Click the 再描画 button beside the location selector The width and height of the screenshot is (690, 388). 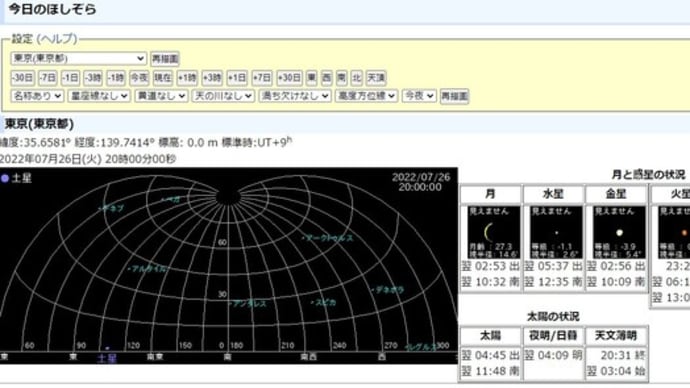coord(165,59)
